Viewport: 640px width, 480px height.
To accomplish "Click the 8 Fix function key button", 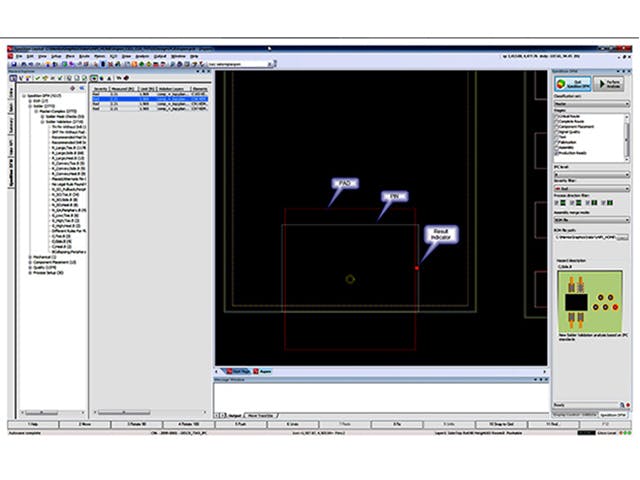I will click(x=397, y=424).
